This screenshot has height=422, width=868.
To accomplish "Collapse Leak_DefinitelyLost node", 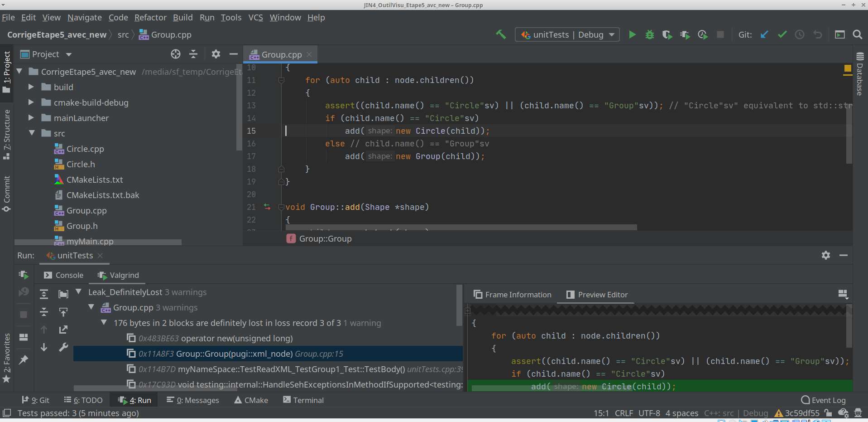I will point(79,292).
